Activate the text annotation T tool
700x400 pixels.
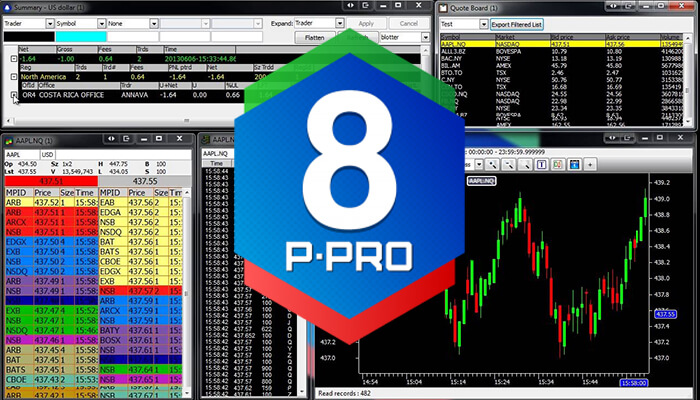[542, 165]
